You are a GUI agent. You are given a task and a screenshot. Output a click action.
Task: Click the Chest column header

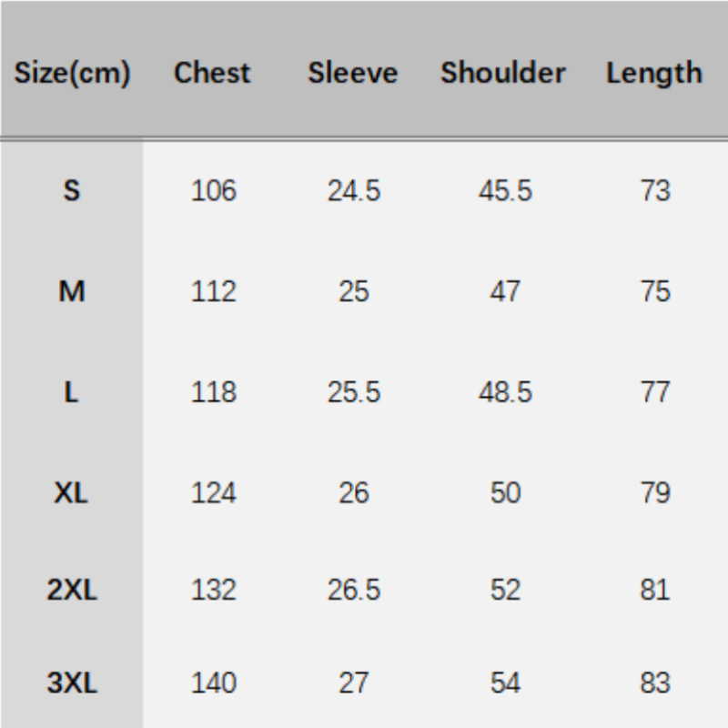click(x=212, y=74)
